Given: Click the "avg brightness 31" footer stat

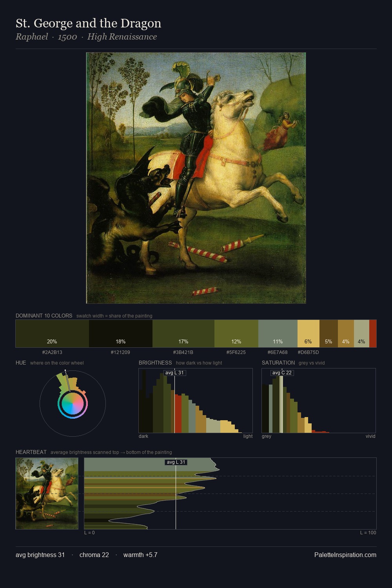Looking at the screenshot, I should (40, 555).
